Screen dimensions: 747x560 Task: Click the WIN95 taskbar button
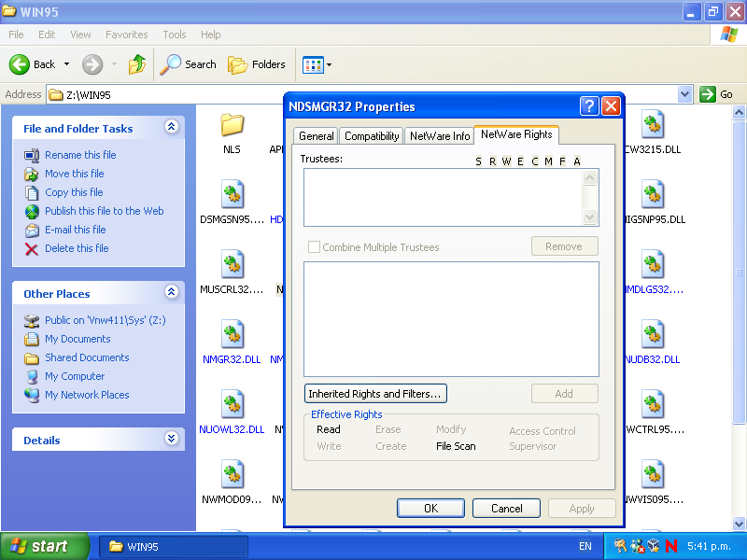click(174, 546)
